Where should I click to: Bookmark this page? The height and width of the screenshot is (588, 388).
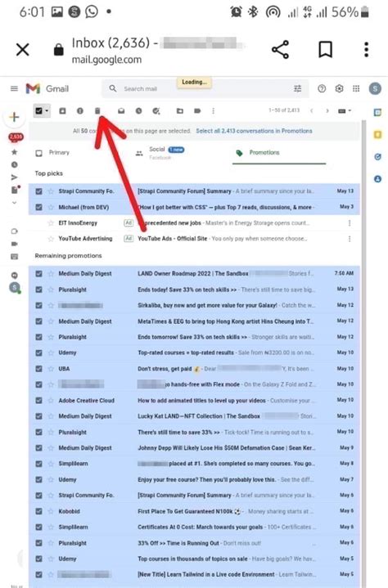point(325,50)
